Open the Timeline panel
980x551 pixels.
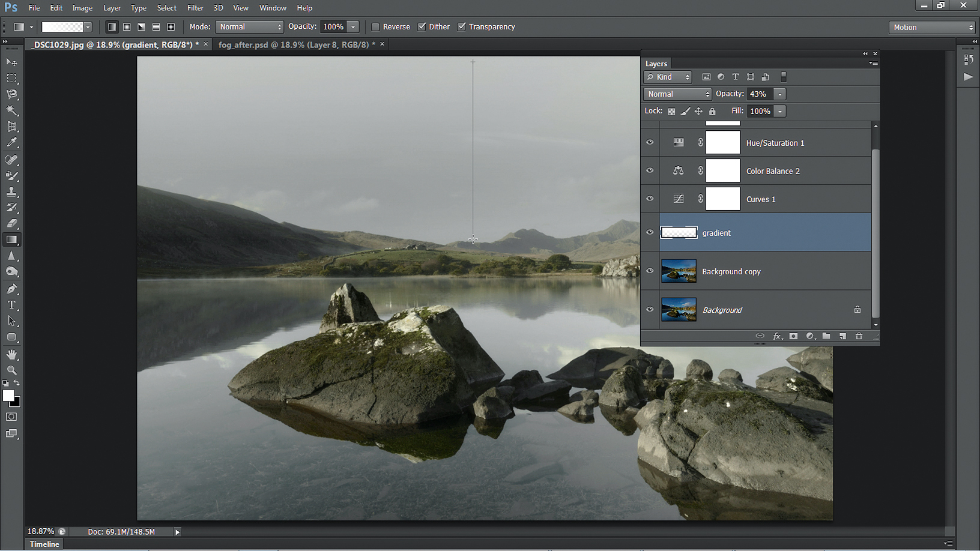click(44, 544)
